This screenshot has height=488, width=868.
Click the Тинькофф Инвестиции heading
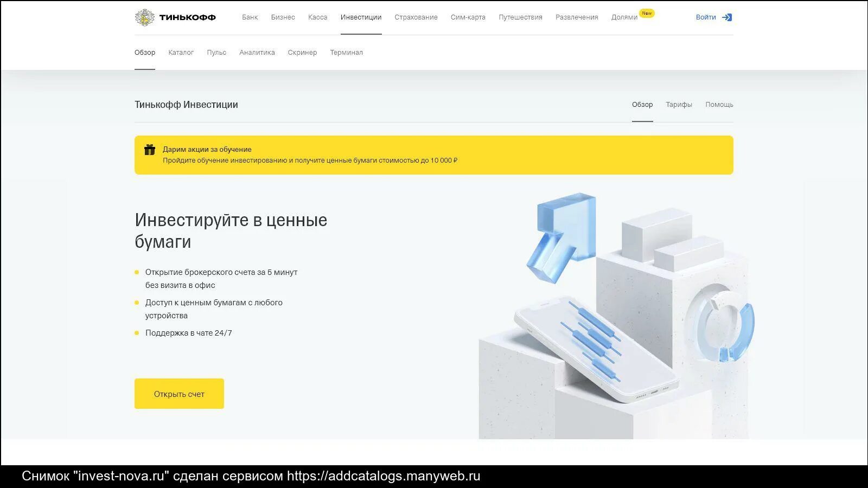(x=186, y=105)
